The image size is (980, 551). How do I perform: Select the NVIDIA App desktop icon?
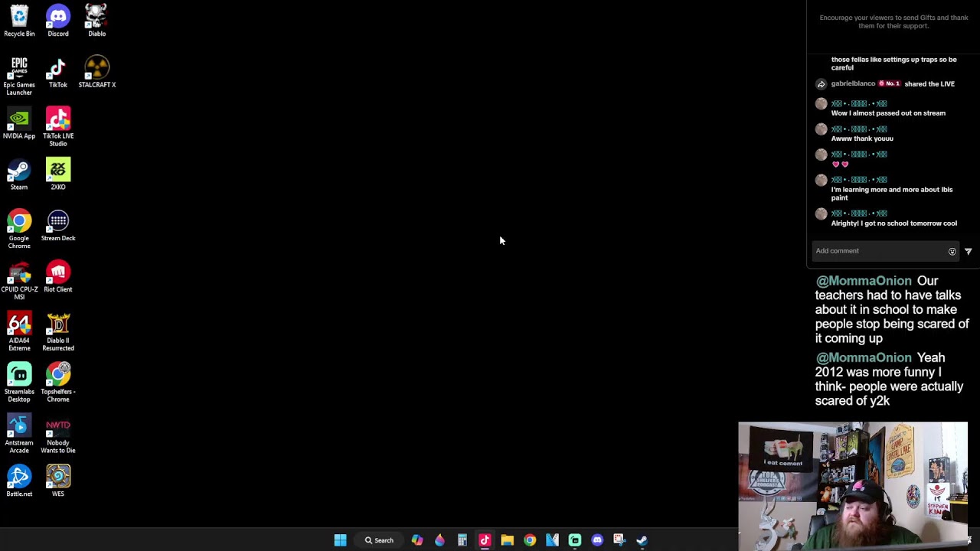(x=19, y=123)
